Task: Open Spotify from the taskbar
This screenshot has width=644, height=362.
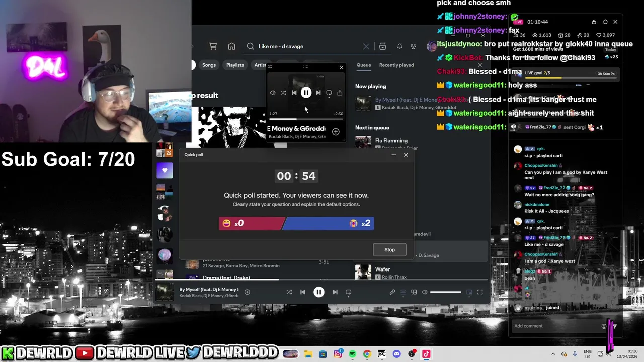Action: click(x=352, y=354)
